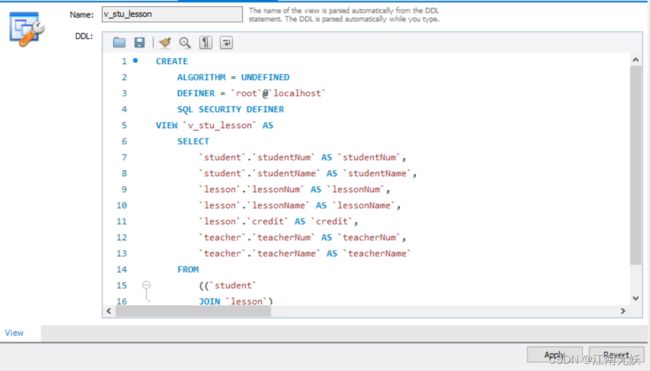Click the Revert button
Image resolution: width=650 pixels, height=371 pixels.
click(616, 355)
